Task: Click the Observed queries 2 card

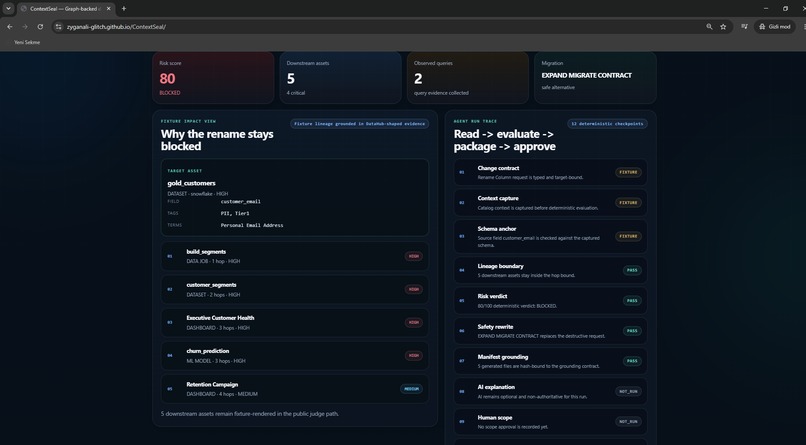Action: (x=468, y=78)
